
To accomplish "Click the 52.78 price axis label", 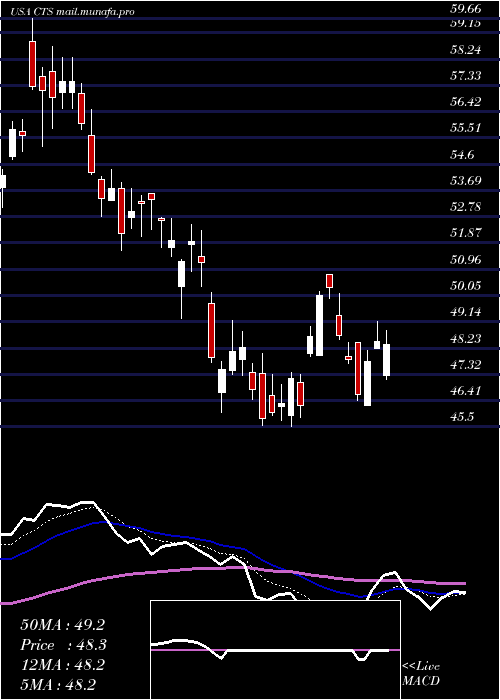I will point(466,207).
